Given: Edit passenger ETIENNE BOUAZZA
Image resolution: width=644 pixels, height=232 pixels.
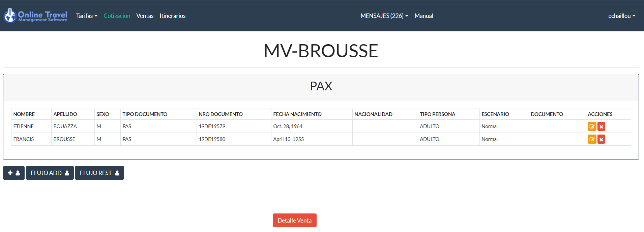Looking at the screenshot, I should [592, 126].
